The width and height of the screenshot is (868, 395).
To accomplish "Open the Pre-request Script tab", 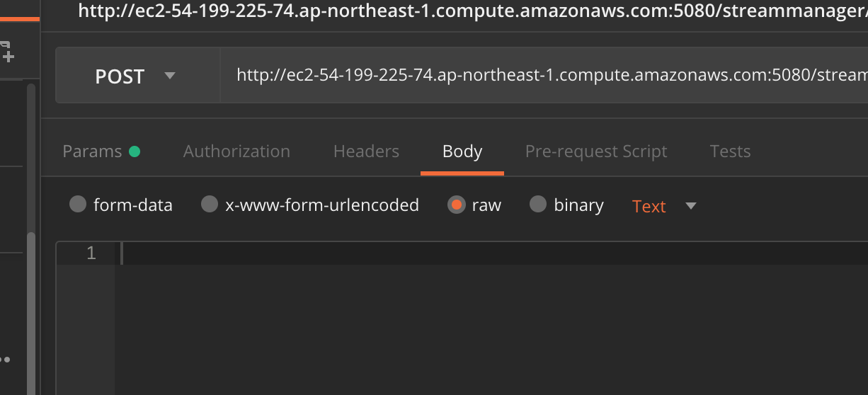I will 596,151.
